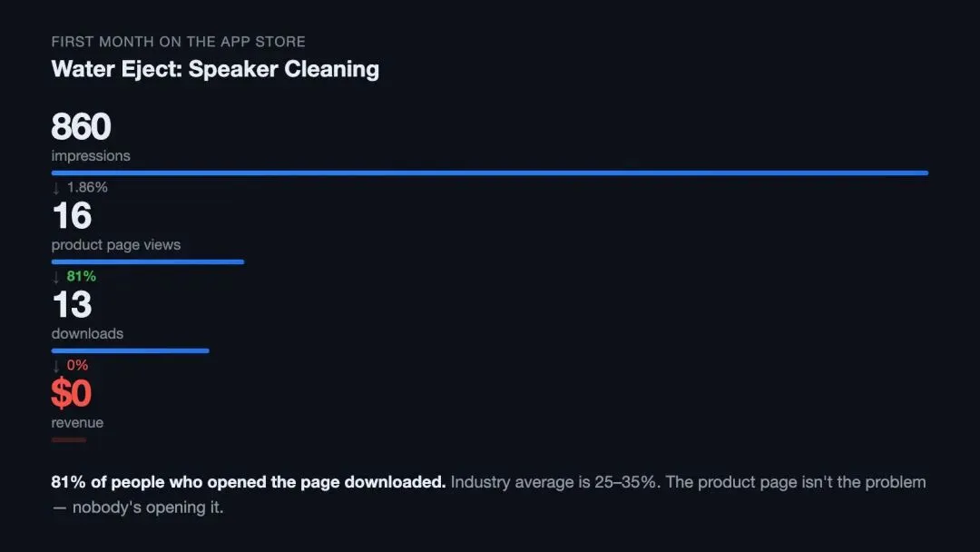The height and width of the screenshot is (552, 980).
Task: Click the blue downloads bar
Action: tap(130, 350)
